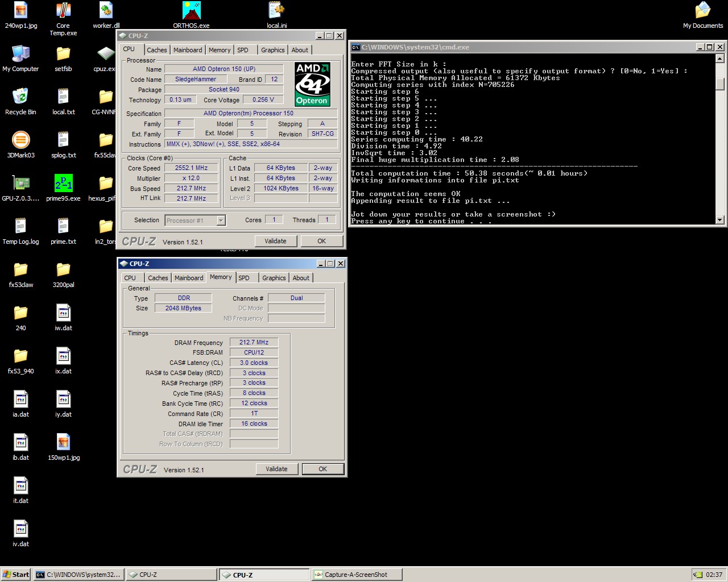Switch to cmd.exe taskbar button
Screen dimensions: 728x582
78,575
